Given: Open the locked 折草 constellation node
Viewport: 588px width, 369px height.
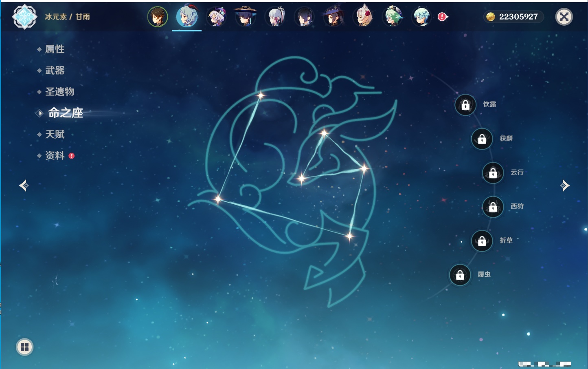Looking at the screenshot, I should click(x=482, y=241).
